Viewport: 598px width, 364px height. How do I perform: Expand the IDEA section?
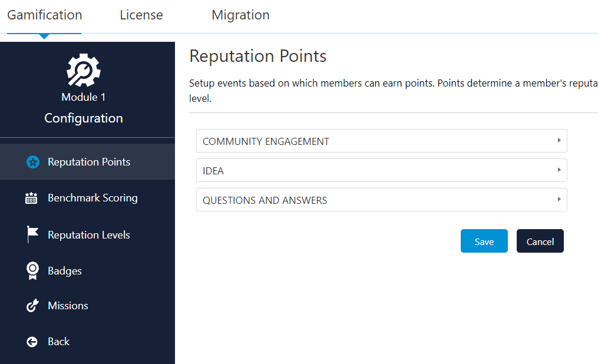381,170
